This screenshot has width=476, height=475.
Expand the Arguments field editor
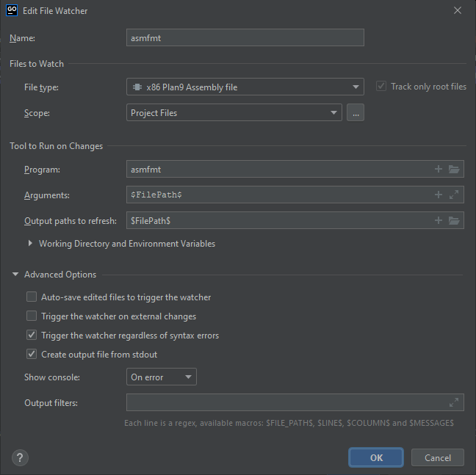(x=454, y=195)
